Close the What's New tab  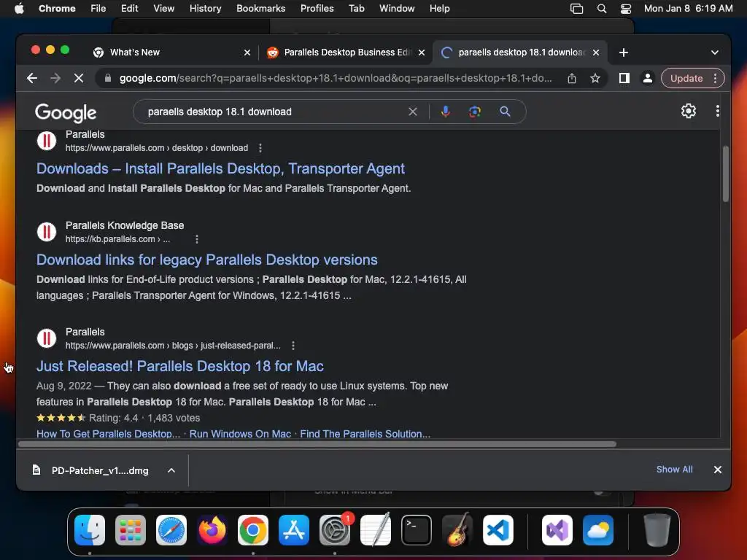point(247,52)
